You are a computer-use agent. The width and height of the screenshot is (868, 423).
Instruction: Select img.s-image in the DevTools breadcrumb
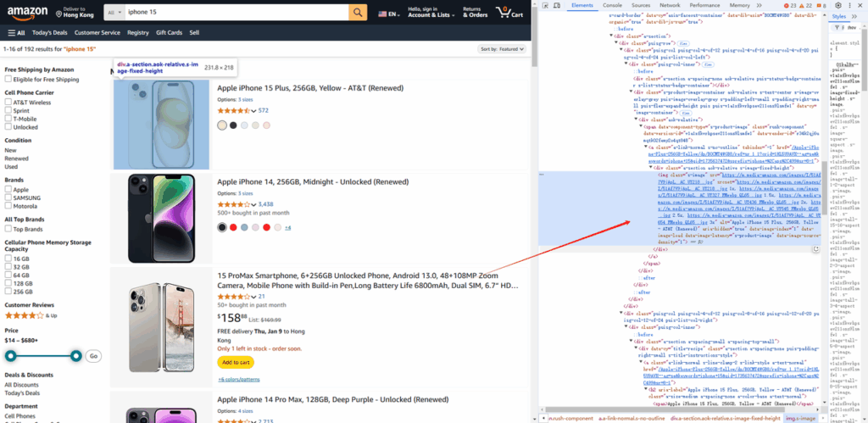click(802, 419)
